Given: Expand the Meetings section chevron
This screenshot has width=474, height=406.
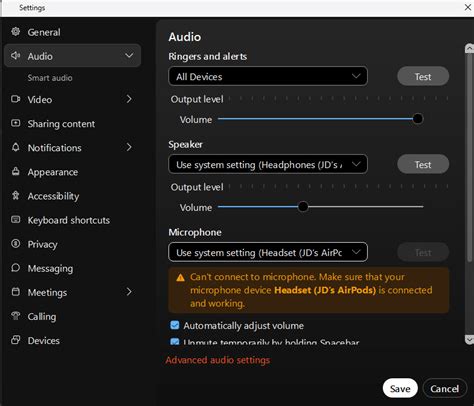Looking at the screenshot, I should click(129, 292).
